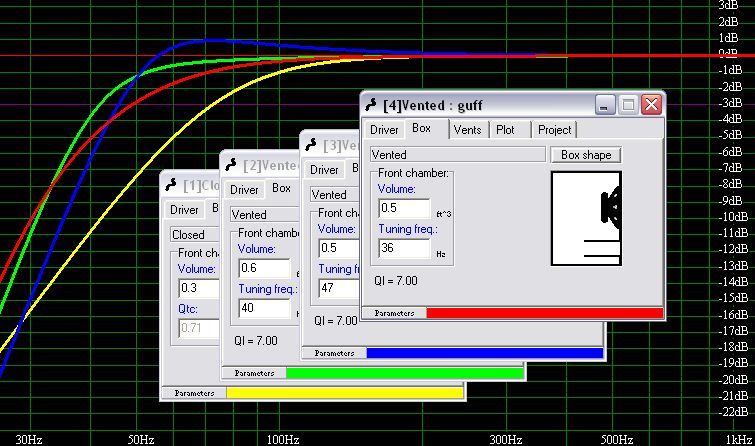Screen dimensions: 755x446
Task: Click the 100Hz axis label on the graph
Action: click(283, 439)
